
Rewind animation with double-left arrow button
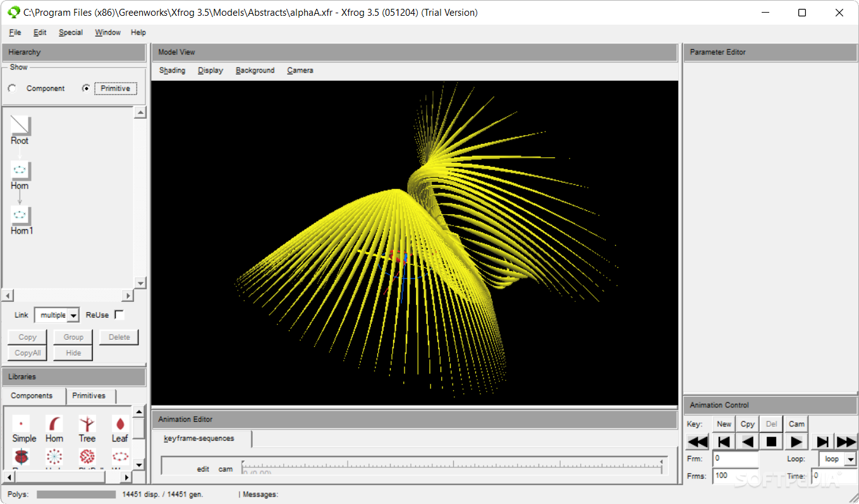click(698, 441)
